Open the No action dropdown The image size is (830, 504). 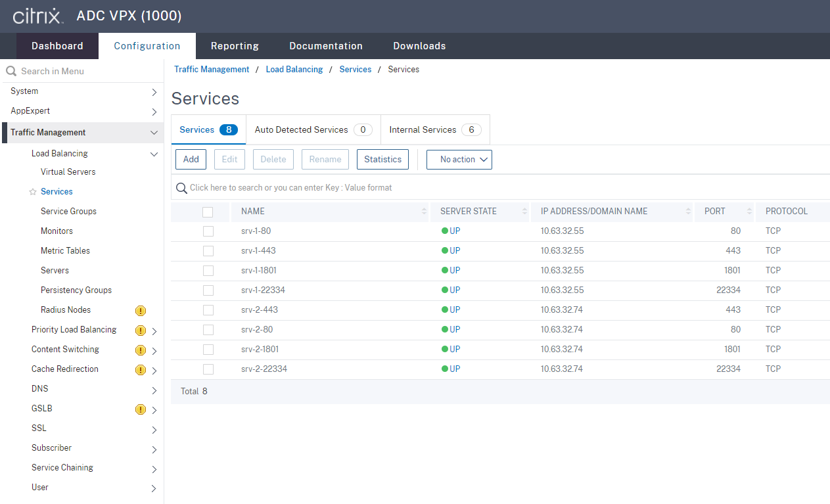click(x=459, y=159)
